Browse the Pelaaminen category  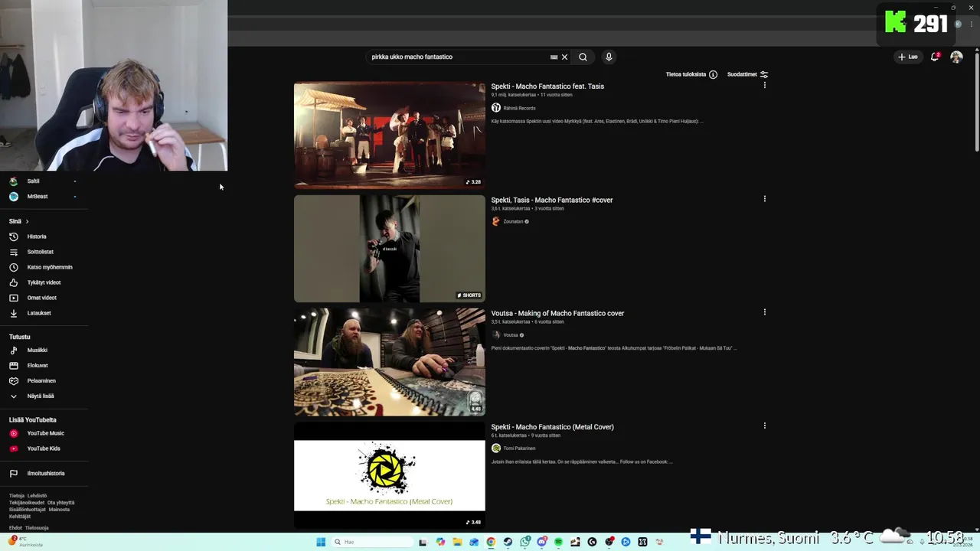(x=41, y=380)
